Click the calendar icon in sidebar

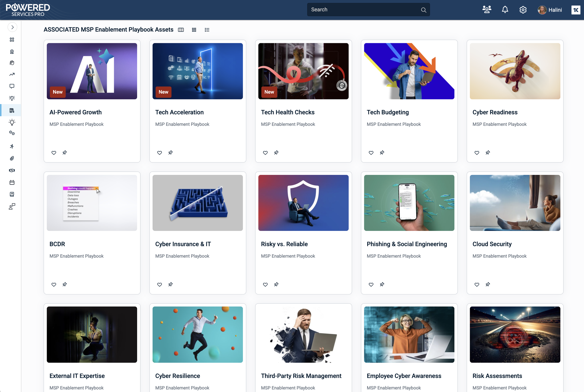pos(12,183)
